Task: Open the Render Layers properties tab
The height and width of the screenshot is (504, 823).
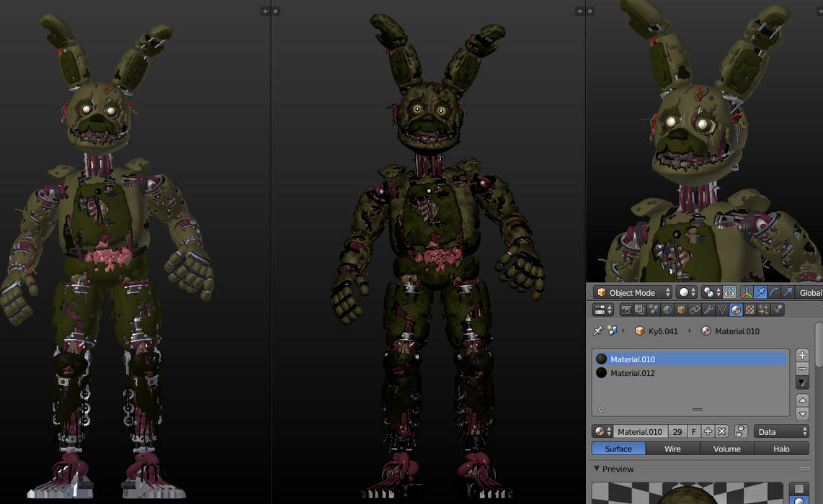Action: [x=640, y=310]
